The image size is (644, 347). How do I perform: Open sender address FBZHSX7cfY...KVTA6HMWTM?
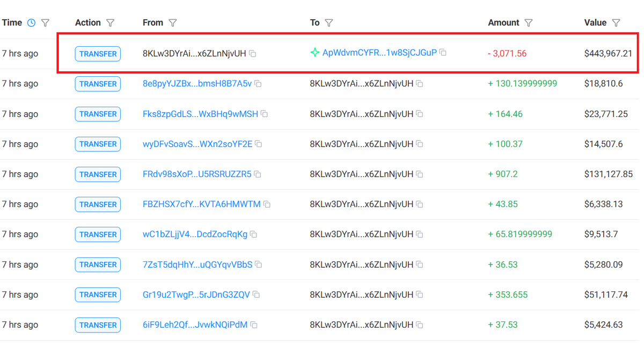point(202,204)
